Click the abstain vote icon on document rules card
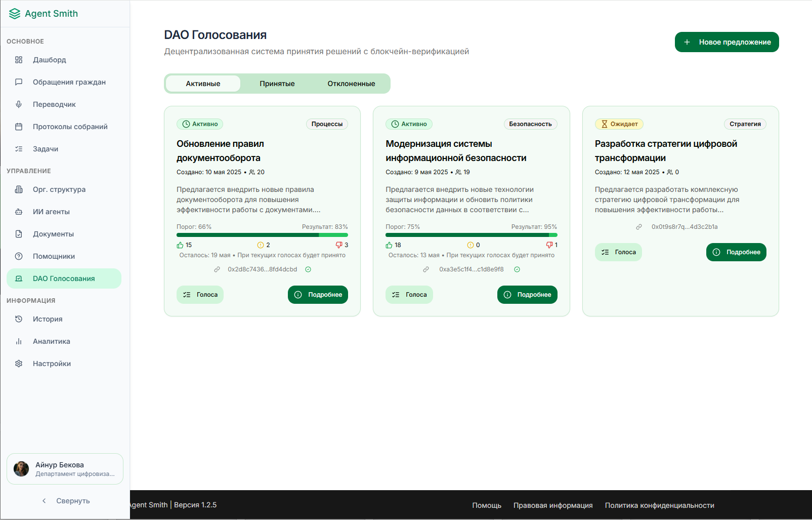The width and height of the screenshot is (812, 520). pos(261,245)
